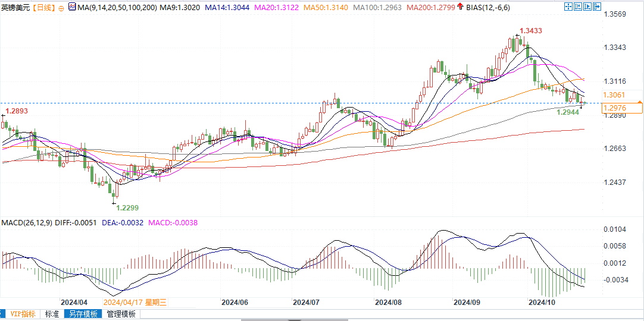The image size is (644, 321).
Task: Click the 0.0058 MACD axis value
Action: tap(614, 246)
